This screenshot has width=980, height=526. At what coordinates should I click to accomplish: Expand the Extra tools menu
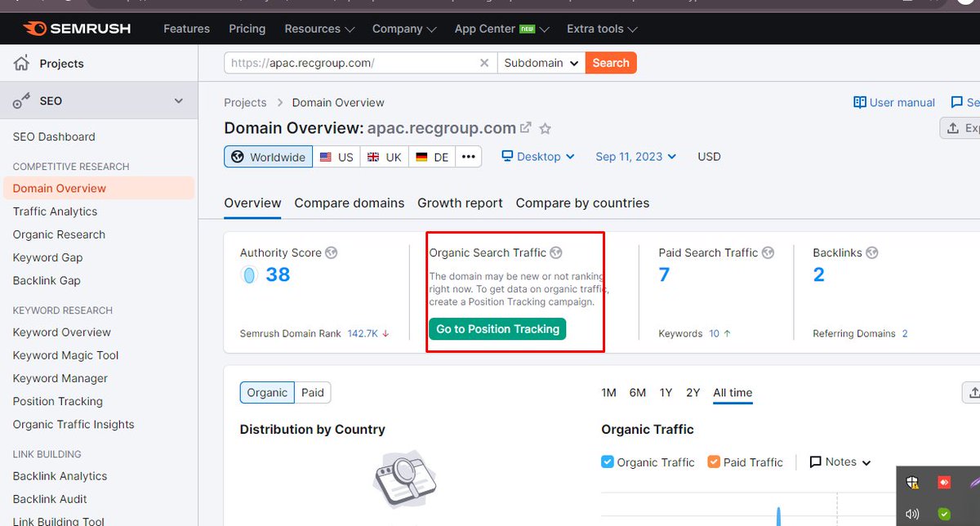click(602, 29)
